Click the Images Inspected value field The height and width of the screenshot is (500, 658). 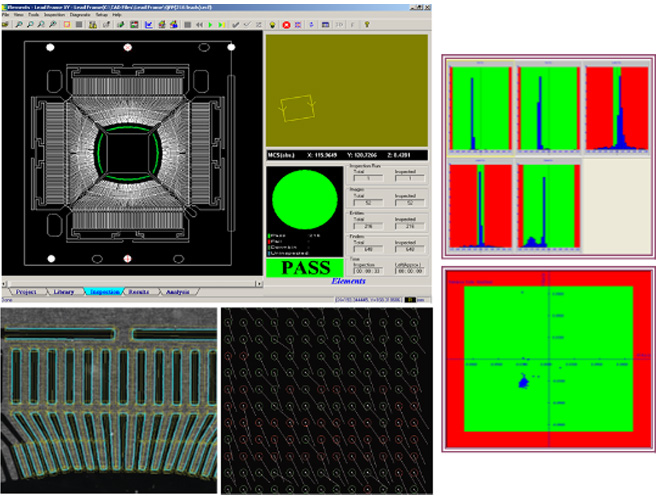pos(410,202)
